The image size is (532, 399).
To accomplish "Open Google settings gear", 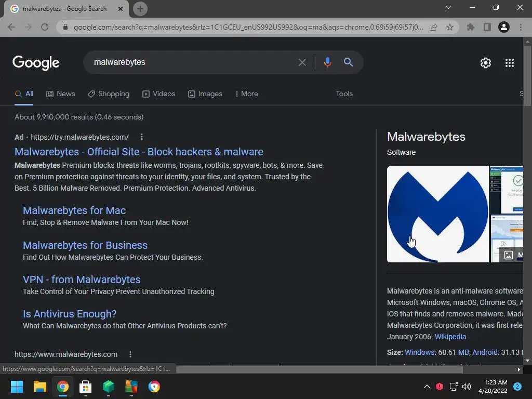I will 486,63.
